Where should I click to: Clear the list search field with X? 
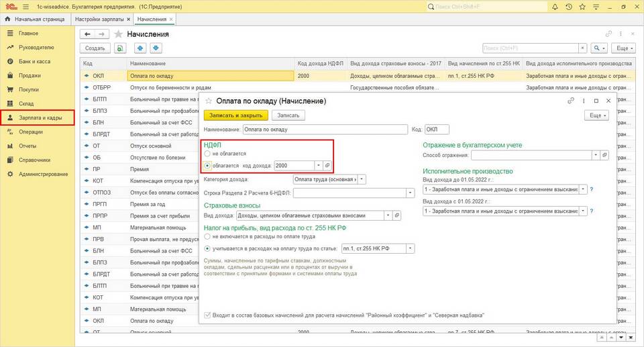pyautogui.click(x=582, y=48)
